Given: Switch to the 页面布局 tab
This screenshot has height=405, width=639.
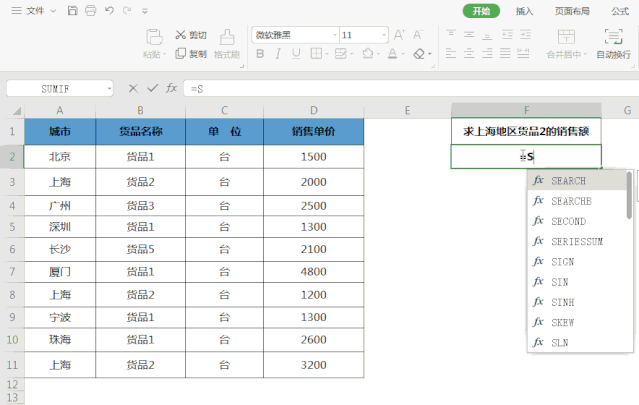Looking at the screenshot, I should [572, 11].
